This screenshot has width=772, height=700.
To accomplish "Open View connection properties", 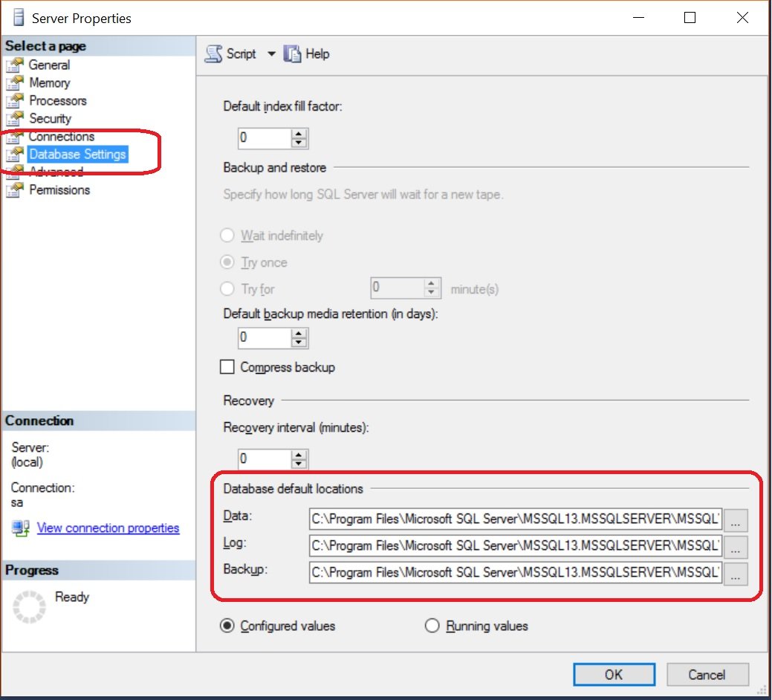I will 108,528.
